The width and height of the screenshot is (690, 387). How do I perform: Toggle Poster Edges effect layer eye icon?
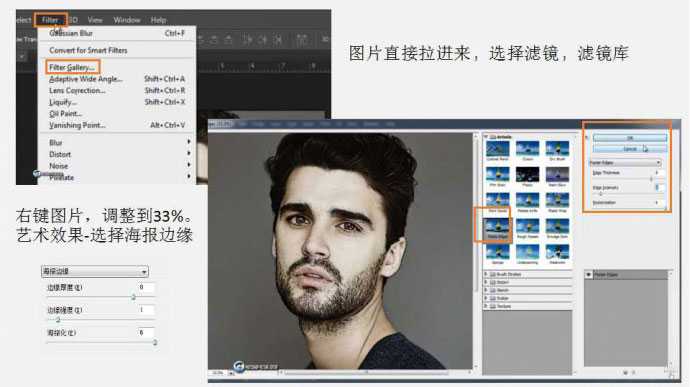click(589, 275)
